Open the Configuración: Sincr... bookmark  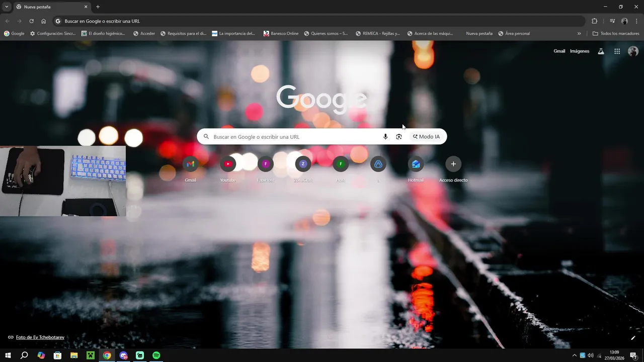[x=53, y=34]
